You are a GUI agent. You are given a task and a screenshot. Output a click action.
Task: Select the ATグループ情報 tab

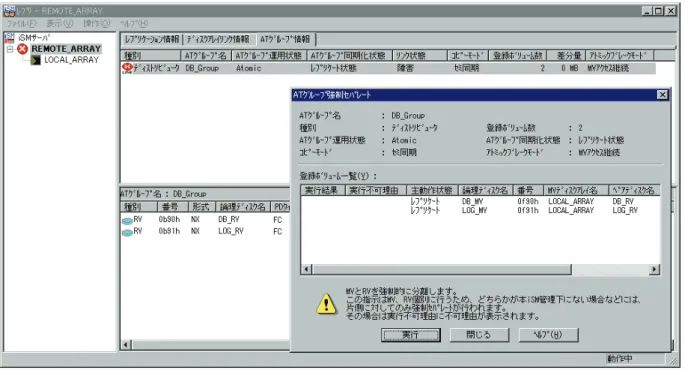point(285,39)
